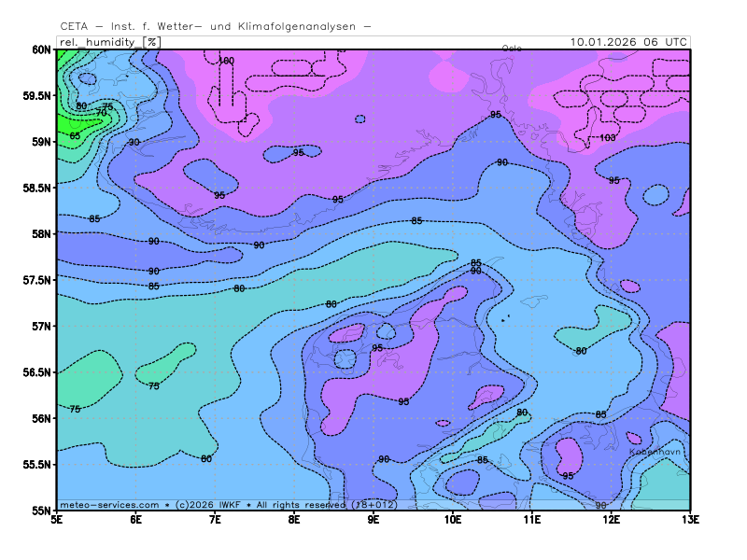Click the 100 contour label

point(226,61)
